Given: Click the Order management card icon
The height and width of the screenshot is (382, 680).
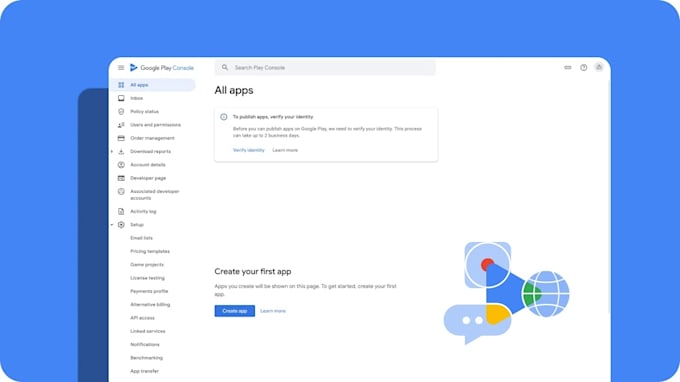Looking at the screenshot, I should (121, 138).
